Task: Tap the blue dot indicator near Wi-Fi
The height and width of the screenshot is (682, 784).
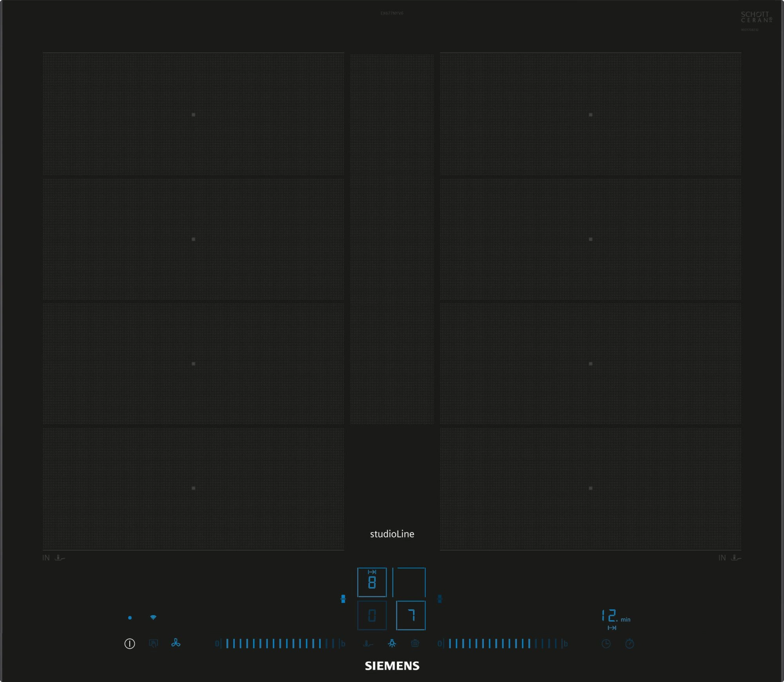Action: (x=130, y=618)
